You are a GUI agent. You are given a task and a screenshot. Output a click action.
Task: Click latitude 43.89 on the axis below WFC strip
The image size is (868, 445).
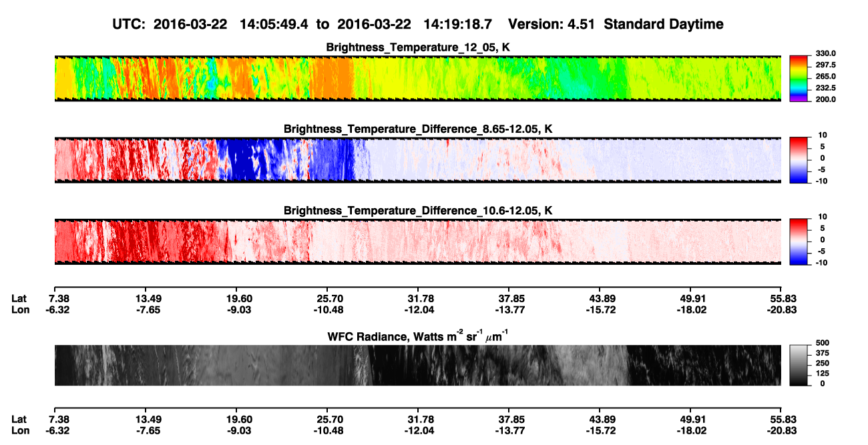[599, 420]
